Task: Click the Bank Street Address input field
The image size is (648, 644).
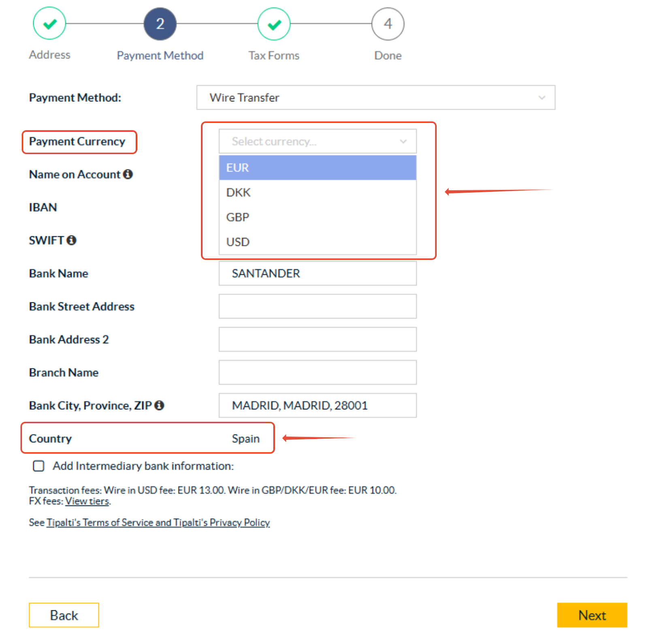Action: [318, 306]
